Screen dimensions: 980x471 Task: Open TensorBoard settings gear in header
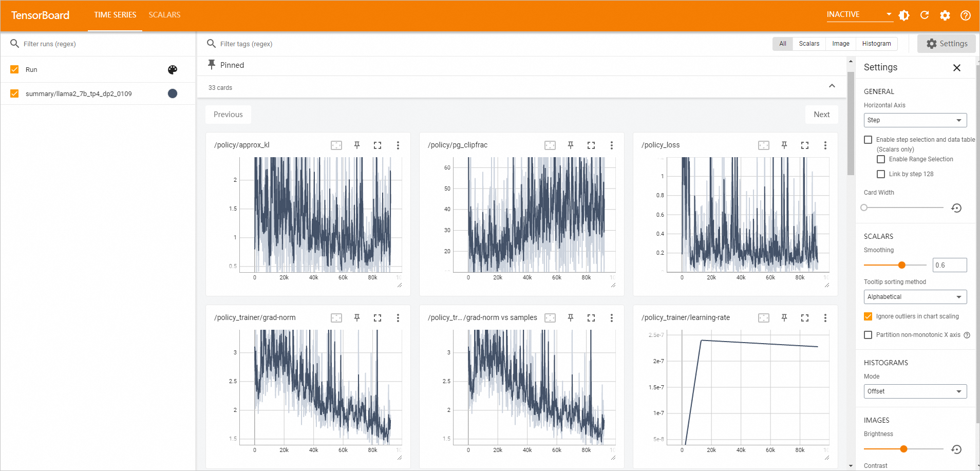[x=945, y=15]
